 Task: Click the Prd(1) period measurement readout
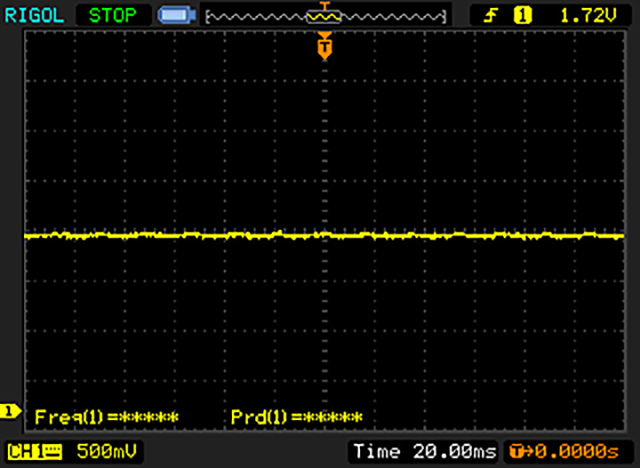tap(297, 417)
